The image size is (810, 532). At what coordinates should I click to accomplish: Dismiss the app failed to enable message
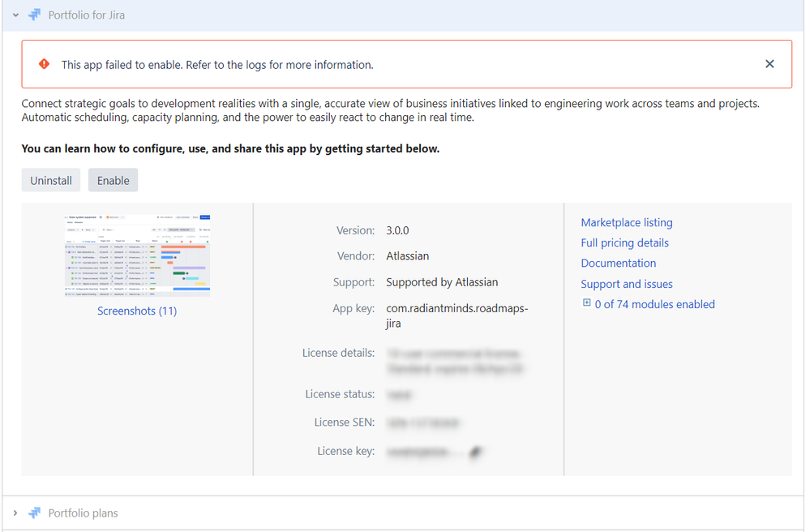click(x=769, y=64)
